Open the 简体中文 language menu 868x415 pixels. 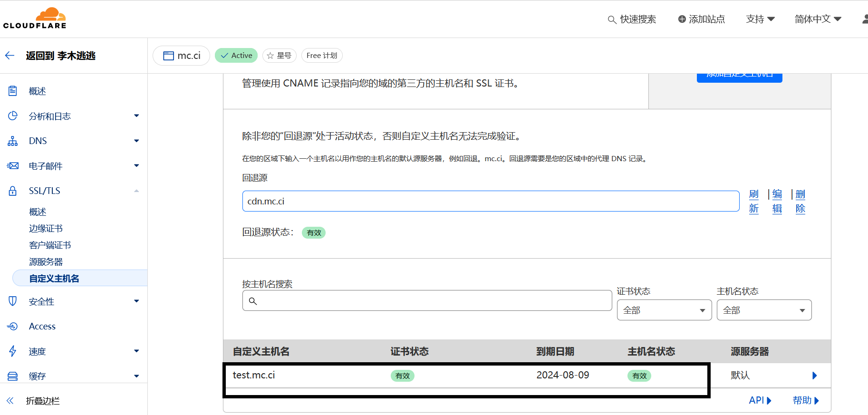pyautogui.click(x=818, y=19)
